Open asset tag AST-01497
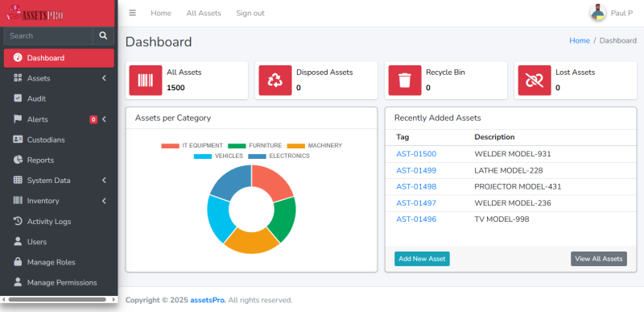The width and height of the screenshot is (644, 312). (416, 203)
